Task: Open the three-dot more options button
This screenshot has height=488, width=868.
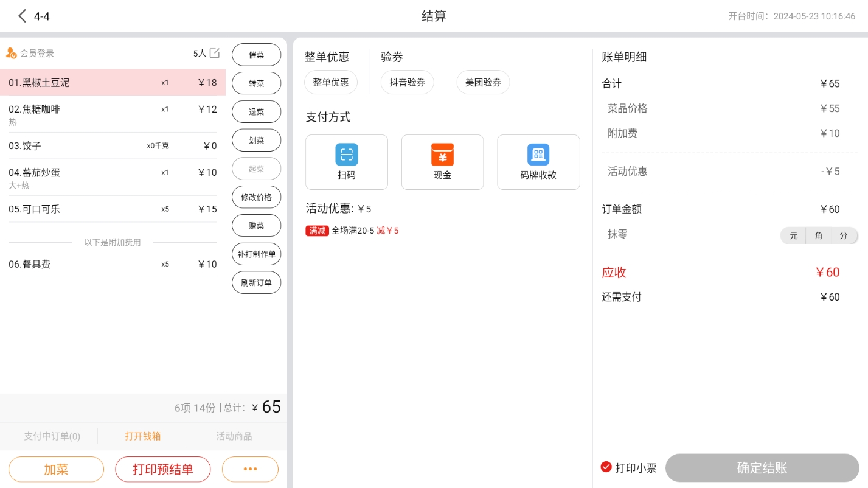Action: click(250, 469)
